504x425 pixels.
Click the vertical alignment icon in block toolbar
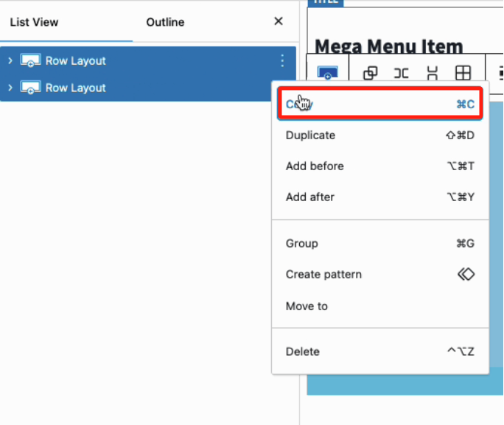click(433, 72)
